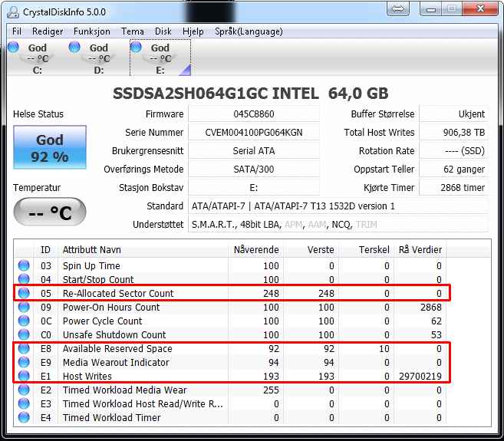Screen dimensions: 504x441
Task: Click the Oppstart Teller value 62 ganger
Action: click(x=453, y=169)
